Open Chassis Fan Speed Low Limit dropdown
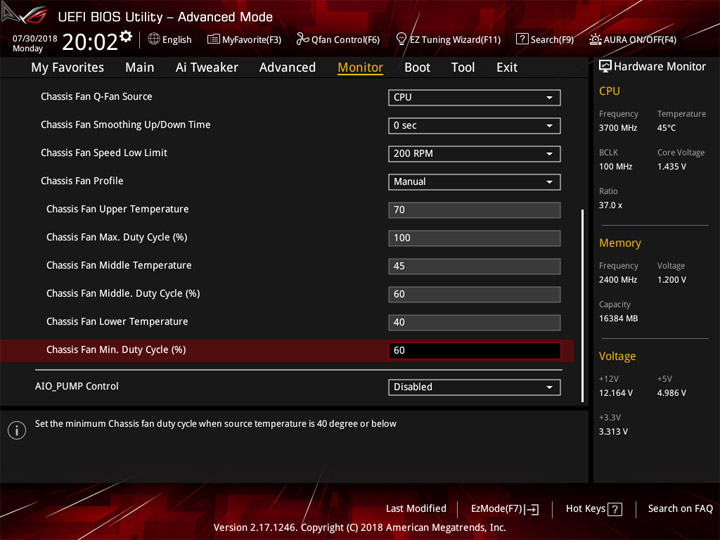This screenshot has height=540, width=720. (x=474, y=154)
